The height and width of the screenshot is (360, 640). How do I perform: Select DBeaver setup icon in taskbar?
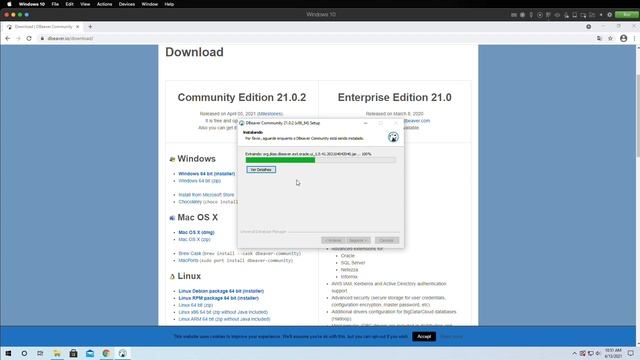tap(122, 353)
